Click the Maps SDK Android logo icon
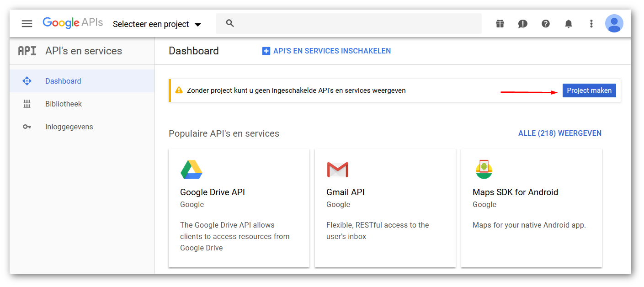Viewport: 644px width, 287px height. pyautogui.click(x=484, y=169)
